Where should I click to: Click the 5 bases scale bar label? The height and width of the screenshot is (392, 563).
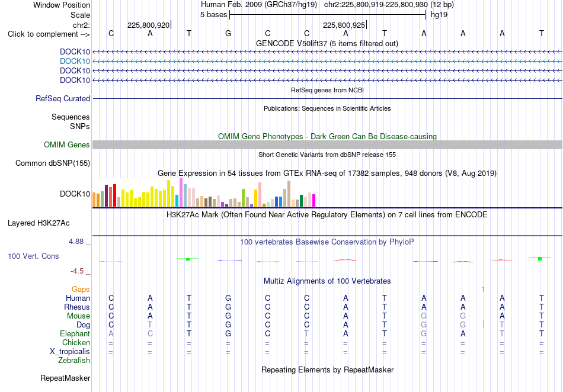(213, 15)
